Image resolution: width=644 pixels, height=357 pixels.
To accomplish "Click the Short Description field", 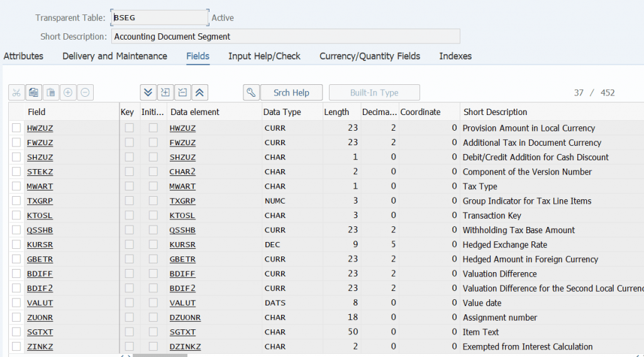I will 286,36.
